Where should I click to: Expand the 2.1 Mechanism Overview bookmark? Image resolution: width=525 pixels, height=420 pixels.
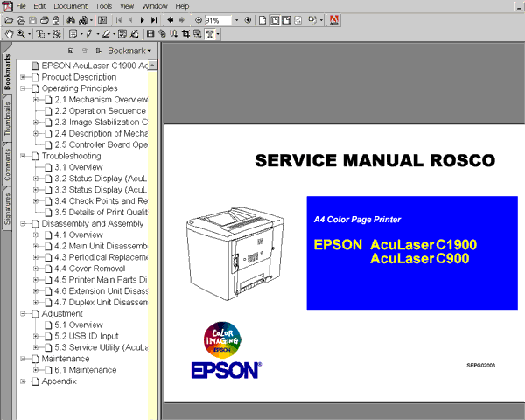[x=36, y=100]
